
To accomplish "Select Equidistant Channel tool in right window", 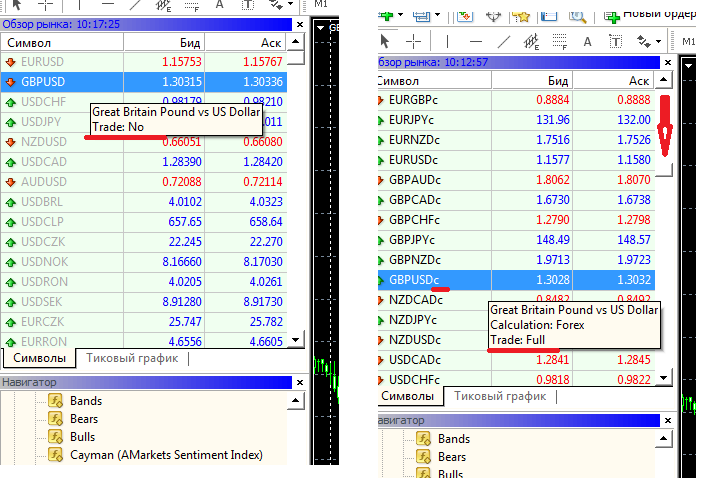I will coord(531,42).
